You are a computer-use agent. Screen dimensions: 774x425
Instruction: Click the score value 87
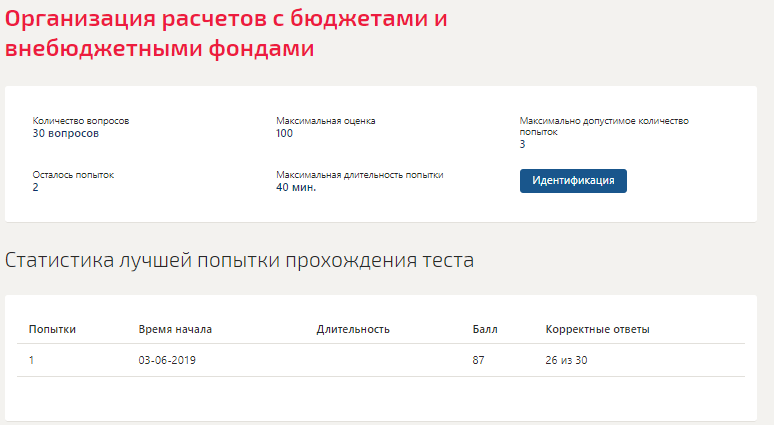click(x=478, y=360)
